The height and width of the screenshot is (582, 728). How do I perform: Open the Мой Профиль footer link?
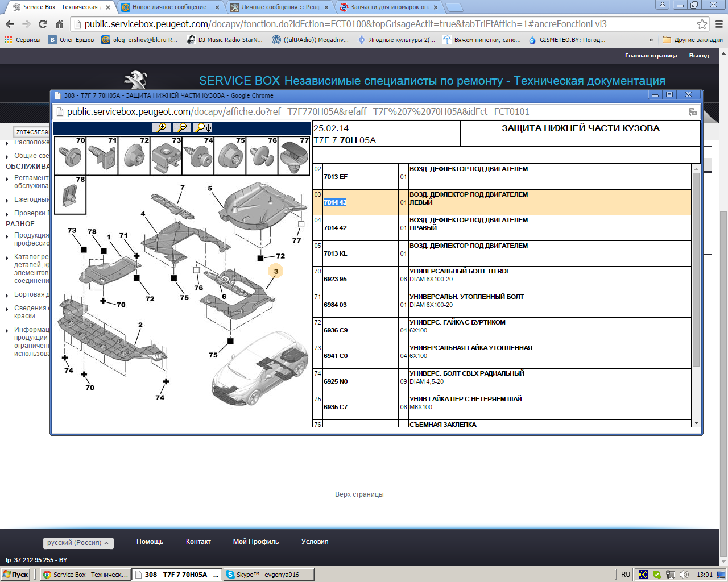coord(255,542)
